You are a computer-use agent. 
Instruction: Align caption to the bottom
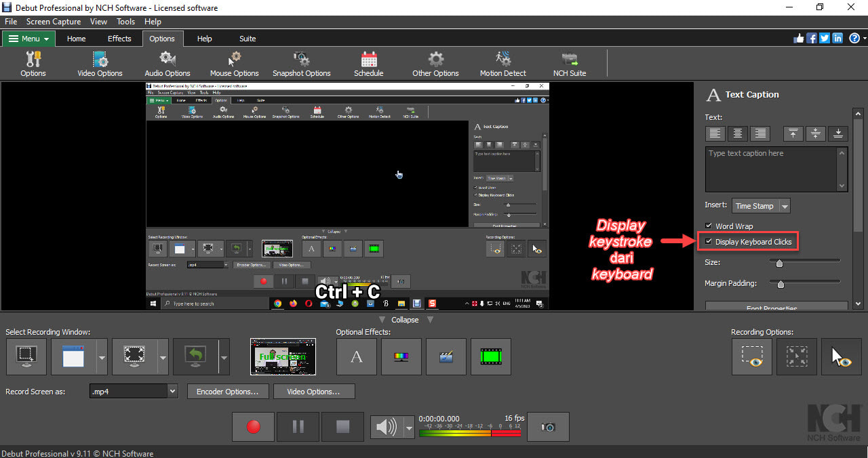[x=838, y=133]
